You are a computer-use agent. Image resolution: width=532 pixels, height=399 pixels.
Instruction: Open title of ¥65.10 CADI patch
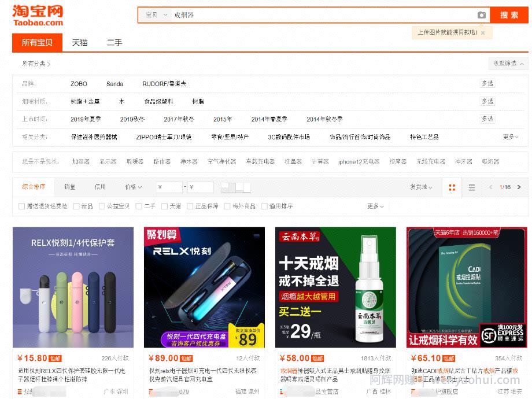tap(465, 375)
